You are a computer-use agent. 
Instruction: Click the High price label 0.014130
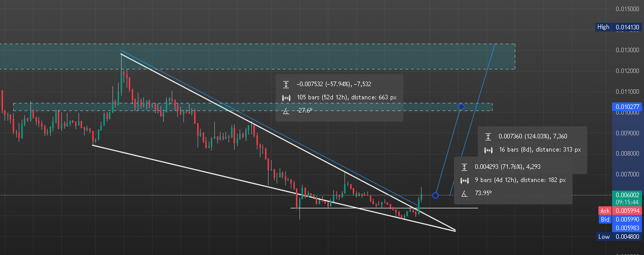click(627, 26)
